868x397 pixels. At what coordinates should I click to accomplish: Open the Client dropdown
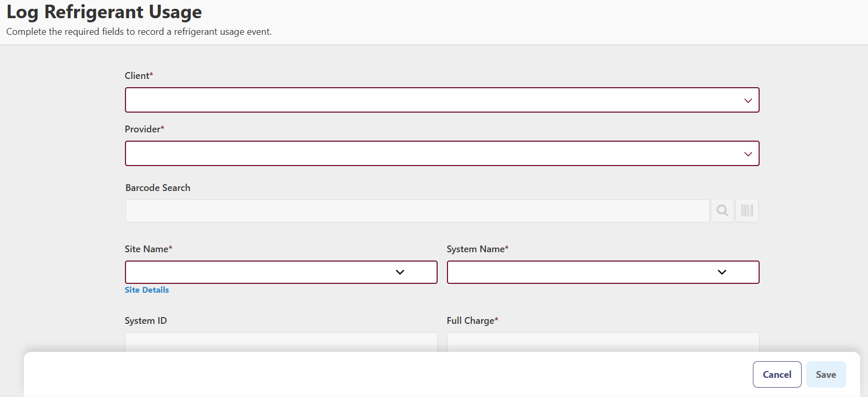(x=442, y=100)
